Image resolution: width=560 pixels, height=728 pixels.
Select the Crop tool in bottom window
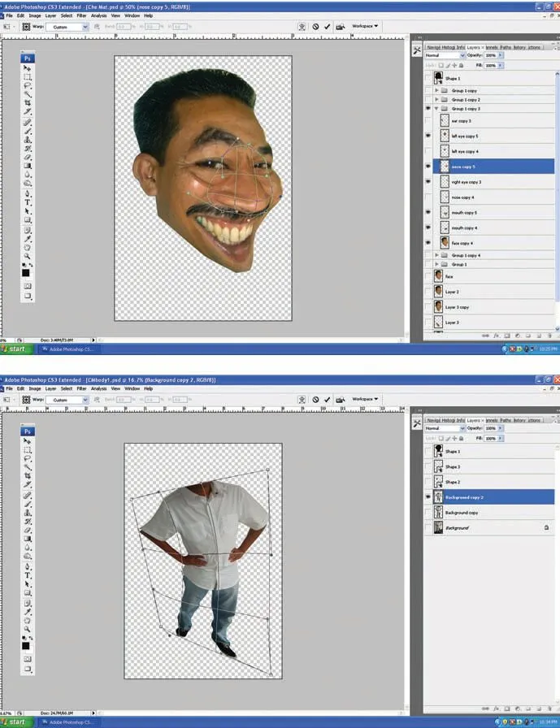[28, 475]
